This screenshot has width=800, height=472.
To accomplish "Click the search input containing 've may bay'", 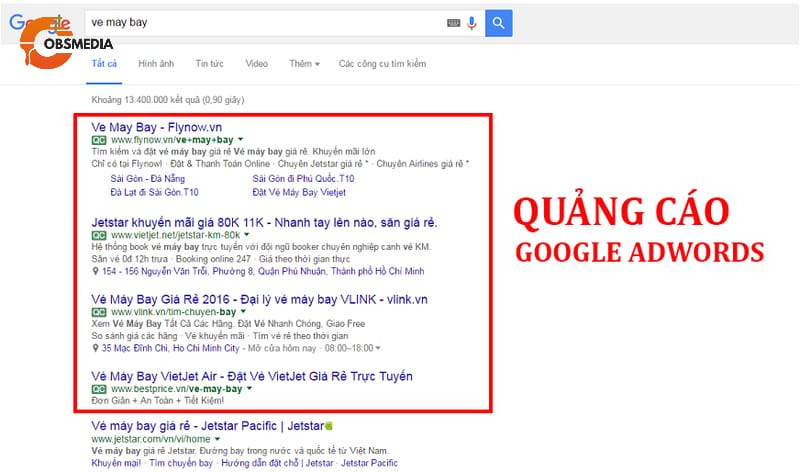I will pyautogui.click(x=260, y=22).
